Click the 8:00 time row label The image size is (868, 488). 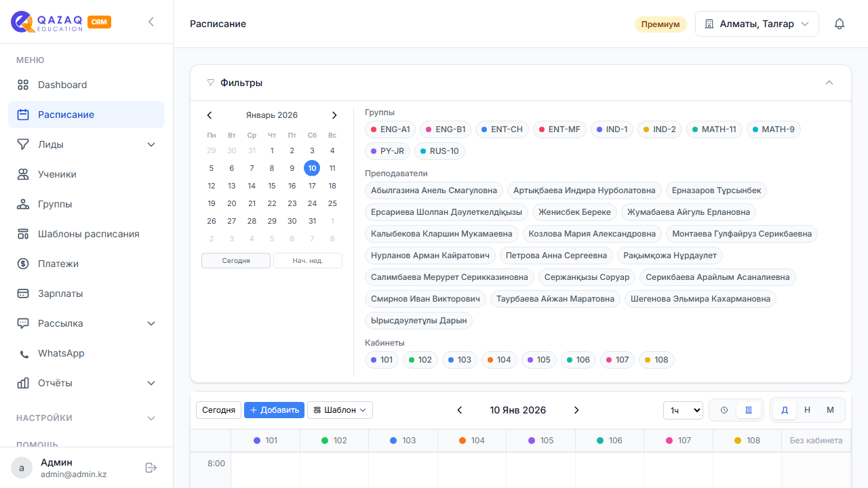tap(216, 464)
